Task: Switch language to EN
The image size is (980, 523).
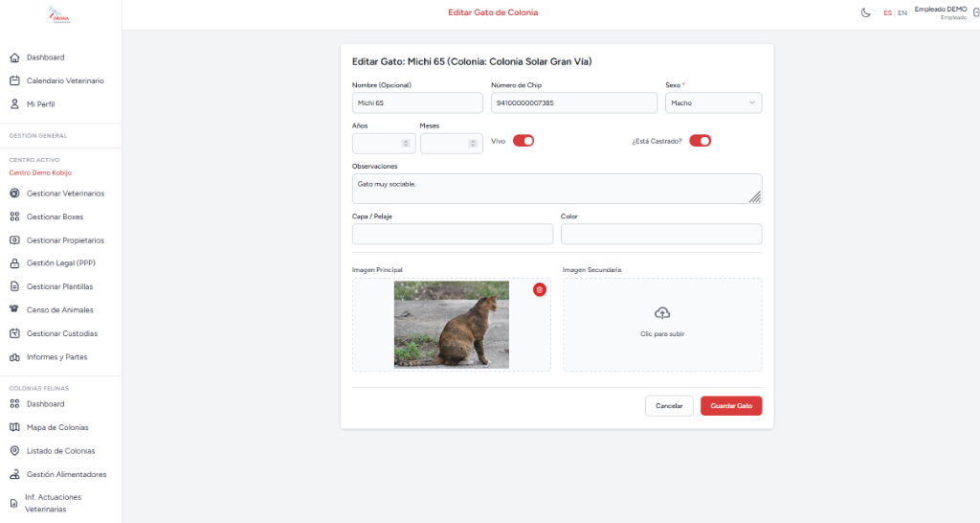Action: 902,13
